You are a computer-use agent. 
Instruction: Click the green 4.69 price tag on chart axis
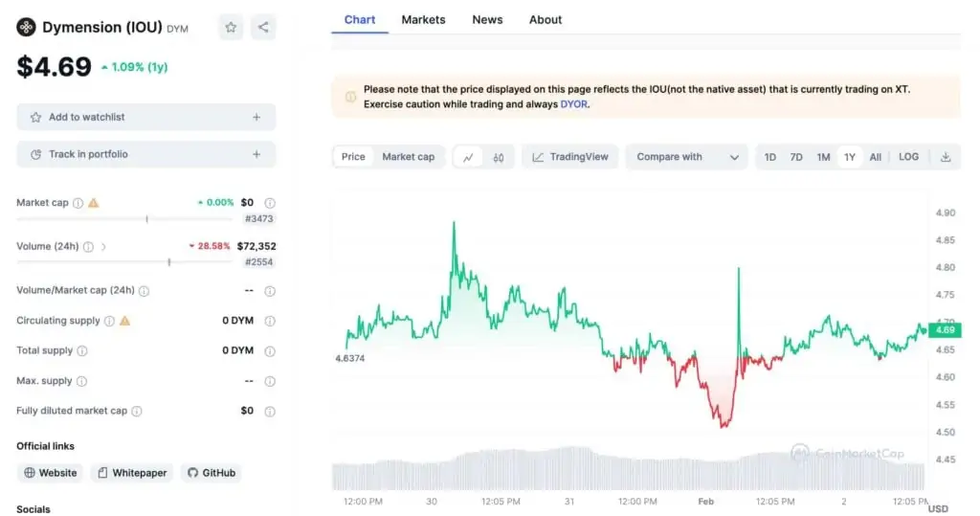pyautogui.click(x=945, y=329)
